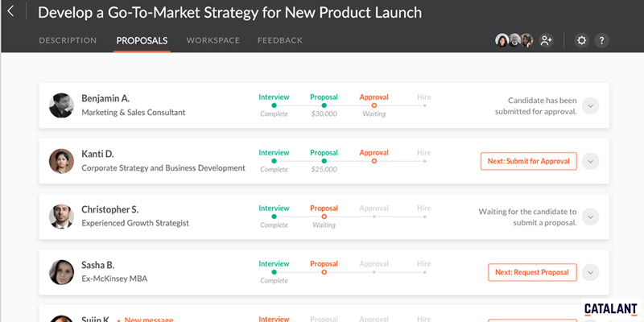Image resolution: width=644 pixels, height=322 pixels.
Task: Click Sasha B.'s profile avatar
Action: (62, 272)
